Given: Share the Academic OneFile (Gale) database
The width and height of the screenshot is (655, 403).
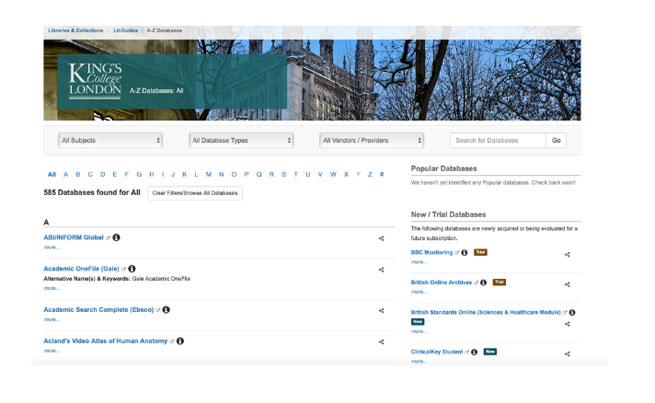Looking at the screenshot, I should [x=381, y=270].
